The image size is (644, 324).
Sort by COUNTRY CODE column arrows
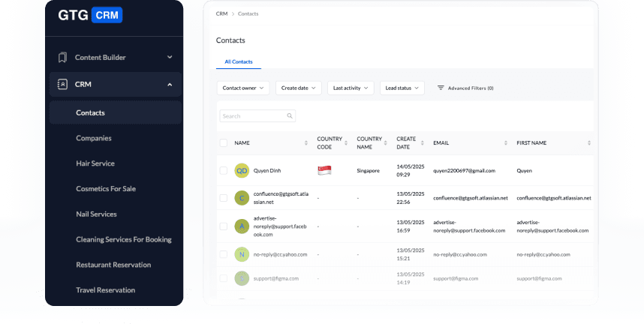click(346, 143)
